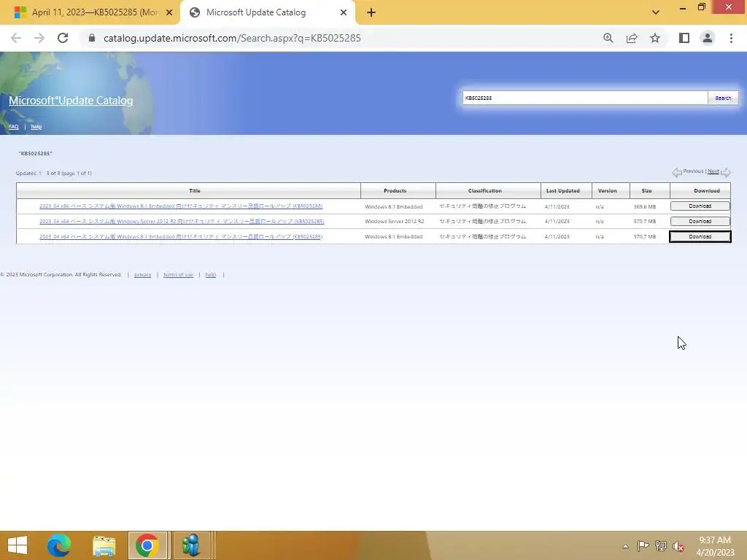Click the address bar URL

point(232,38)
